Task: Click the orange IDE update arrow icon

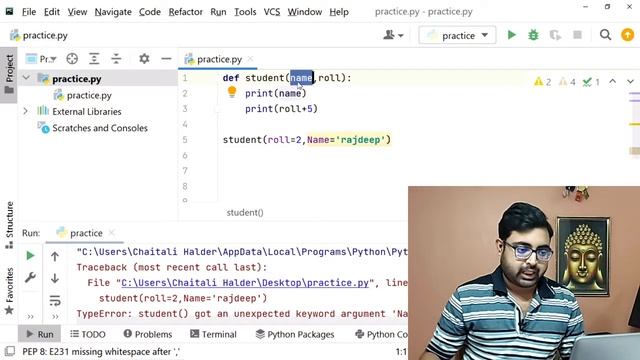Action: pos(627,35)
